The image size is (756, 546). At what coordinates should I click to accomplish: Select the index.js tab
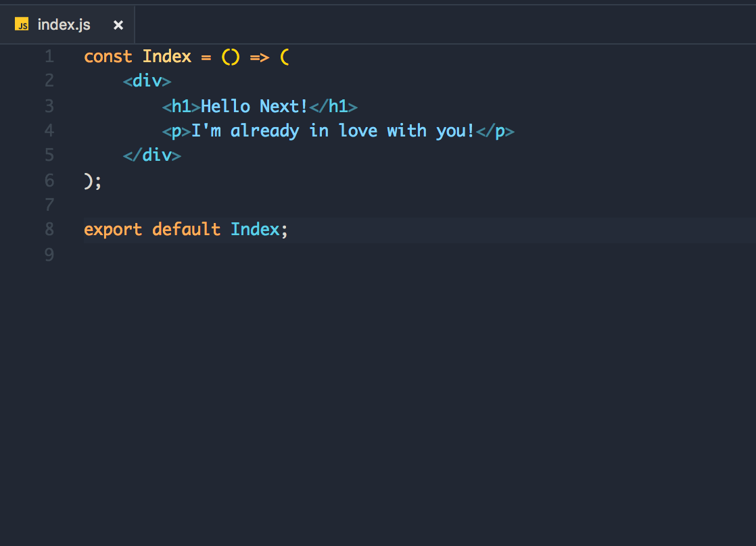point(64,25)
